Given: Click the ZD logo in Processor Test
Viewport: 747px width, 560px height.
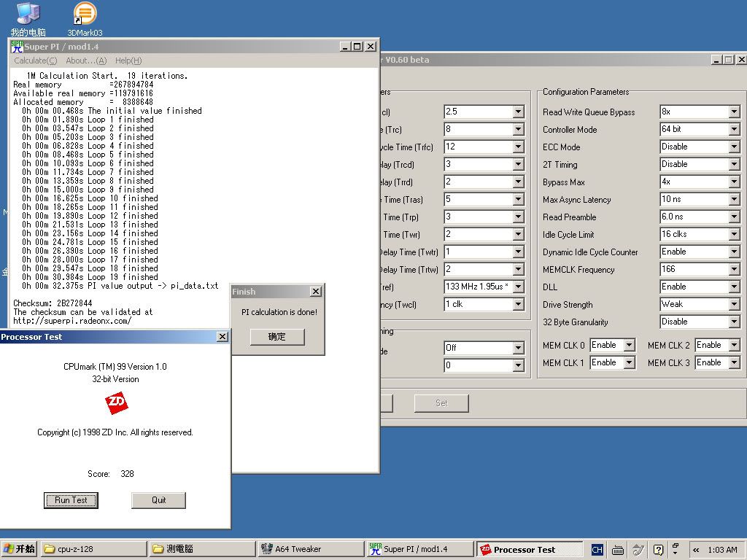Looking at the screenshot, I should coord(116,402).
